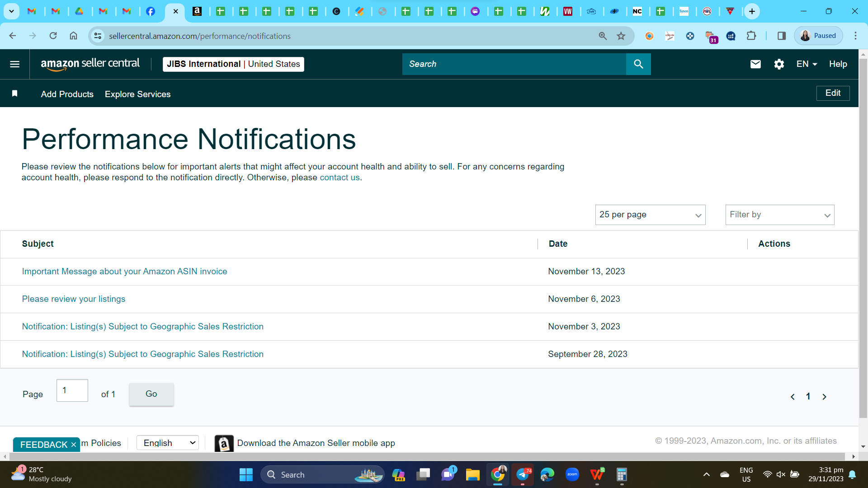The height and width of the screenshot is (488, 868).
Task: Click the Edit button
Action: point(833,93)
